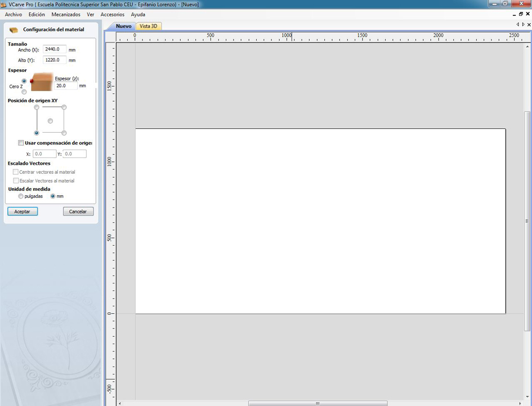Open the Ayuda menu
This screenshot has width=532, height=406.
138,15
